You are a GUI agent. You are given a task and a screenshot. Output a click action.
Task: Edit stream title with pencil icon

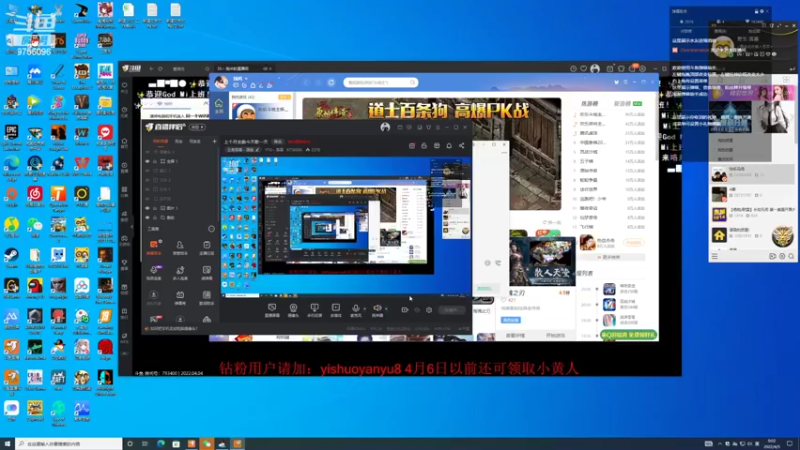pos(258,150)
